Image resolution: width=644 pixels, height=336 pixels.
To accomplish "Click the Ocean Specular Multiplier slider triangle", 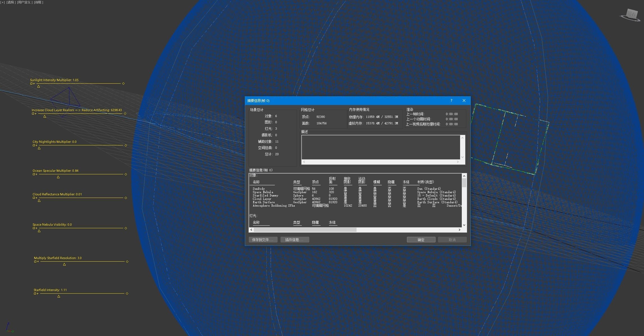I will click(58, 177).
